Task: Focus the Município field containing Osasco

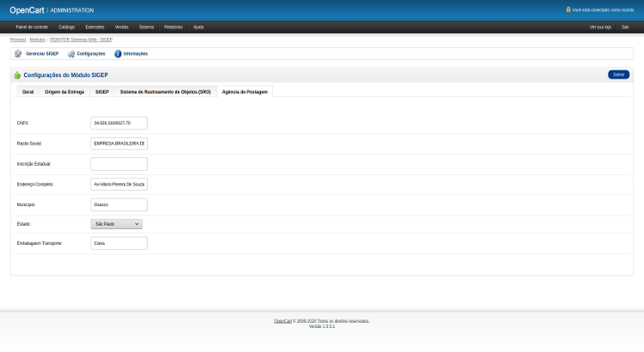Action: pos(119,204)
